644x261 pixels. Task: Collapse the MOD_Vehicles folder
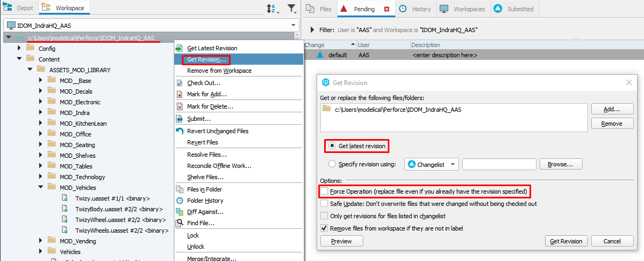tap(41, 187)
